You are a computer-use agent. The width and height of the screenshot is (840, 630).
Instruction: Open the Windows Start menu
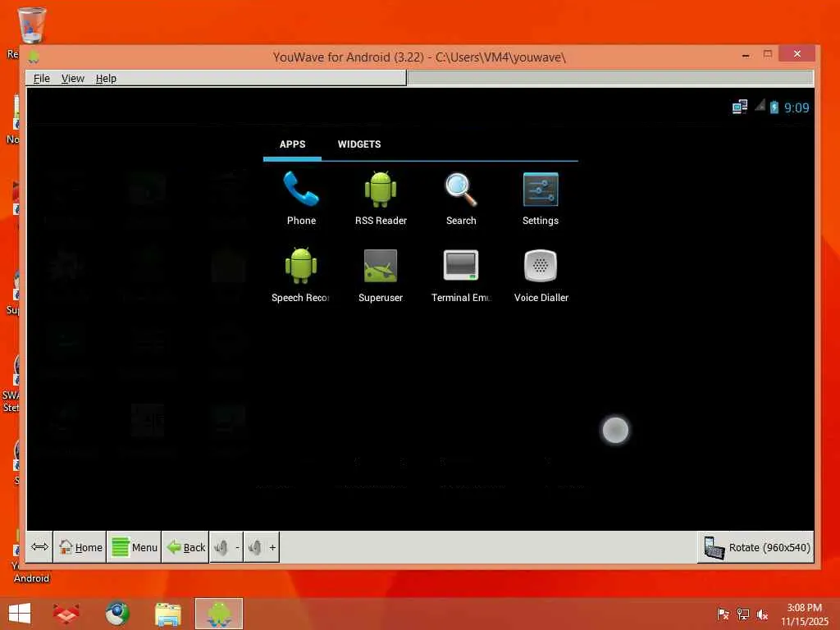point(20,614)
